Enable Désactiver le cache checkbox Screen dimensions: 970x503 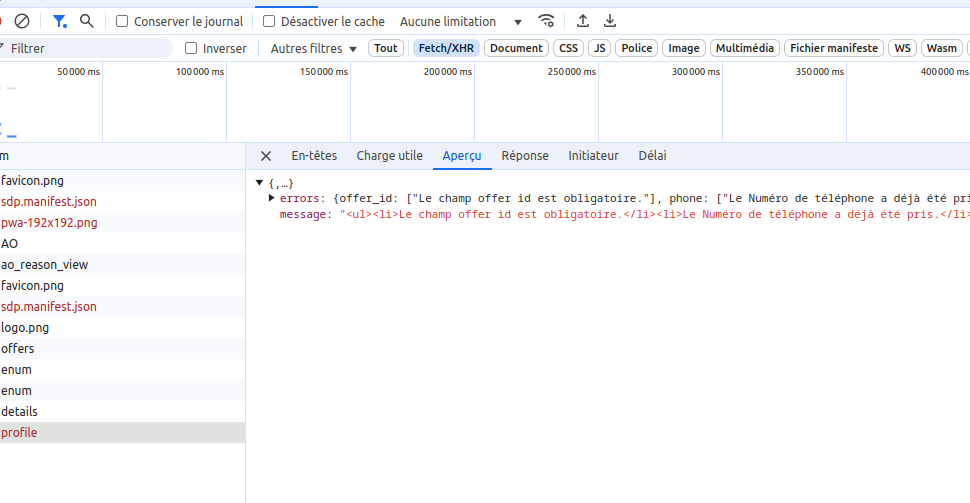(269, 21)
